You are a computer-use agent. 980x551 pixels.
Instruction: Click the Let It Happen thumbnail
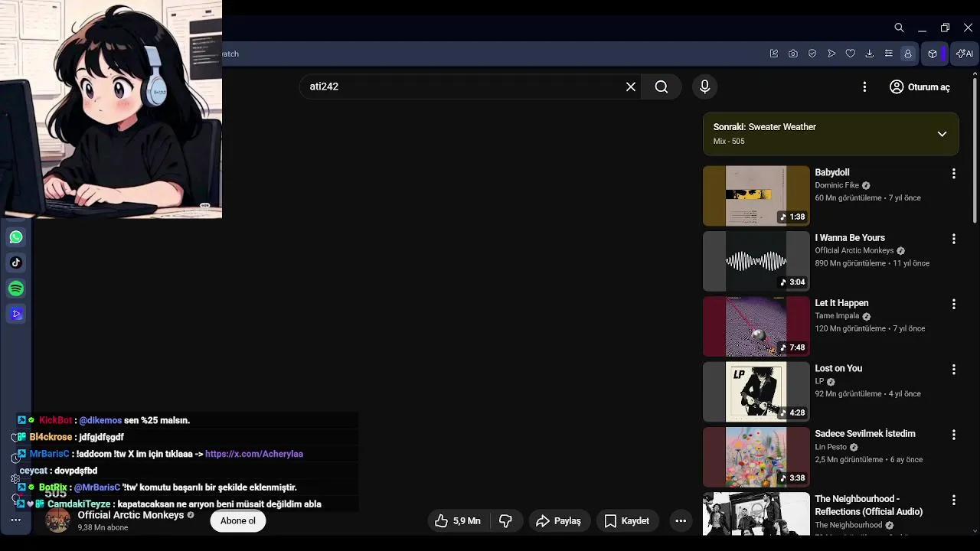(756, 327)
